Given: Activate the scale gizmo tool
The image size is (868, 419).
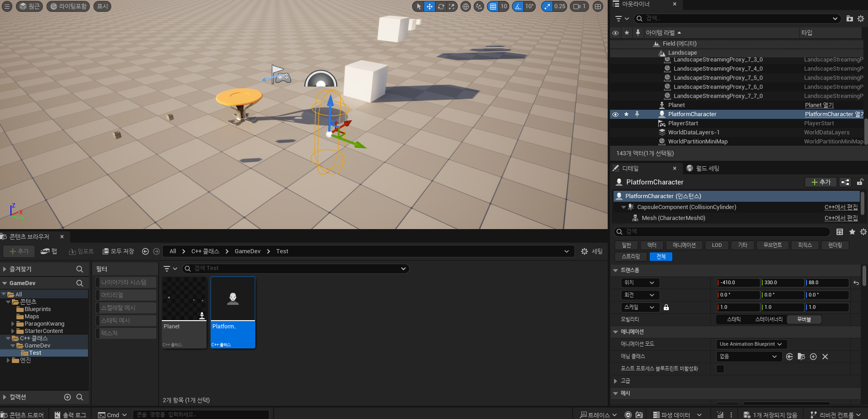Looking at the screenshot, I should pyautogui.click(x=451, y=6).
